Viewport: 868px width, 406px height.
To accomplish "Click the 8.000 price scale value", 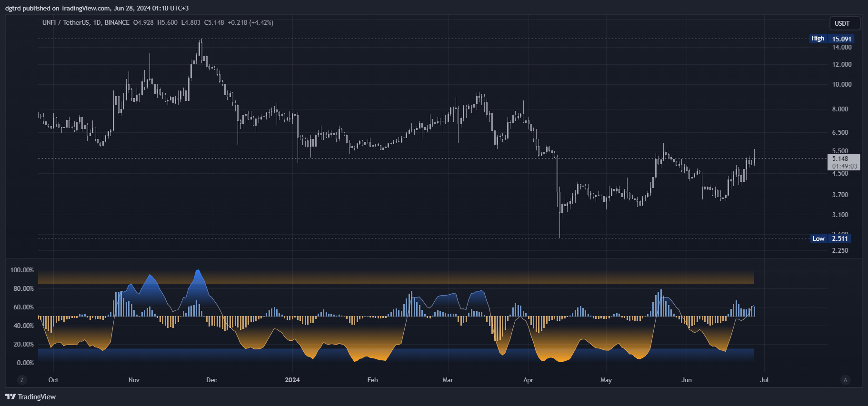I will coord(840,109).
